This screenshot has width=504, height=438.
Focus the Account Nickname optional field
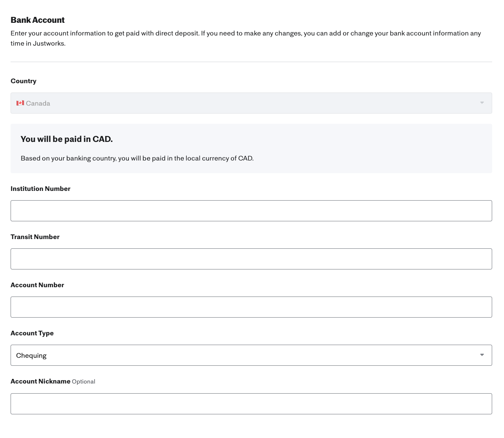coord(251,404)
